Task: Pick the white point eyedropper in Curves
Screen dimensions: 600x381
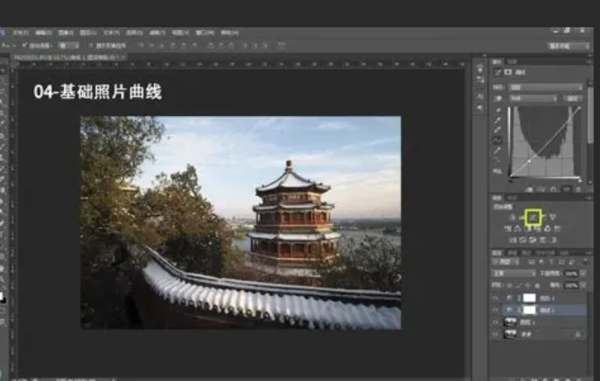Action: [x=498, y=130]
